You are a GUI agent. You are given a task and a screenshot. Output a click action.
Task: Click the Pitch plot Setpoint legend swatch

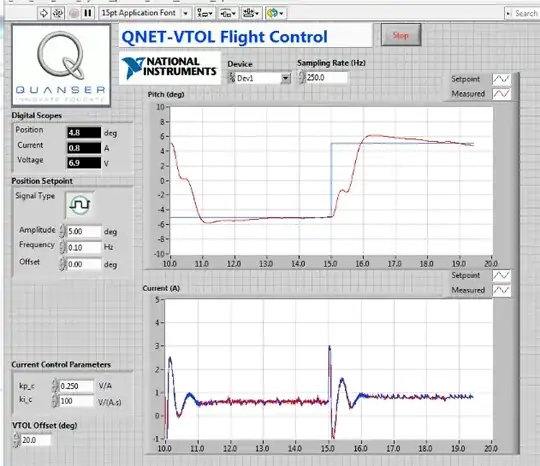point(501,79)
